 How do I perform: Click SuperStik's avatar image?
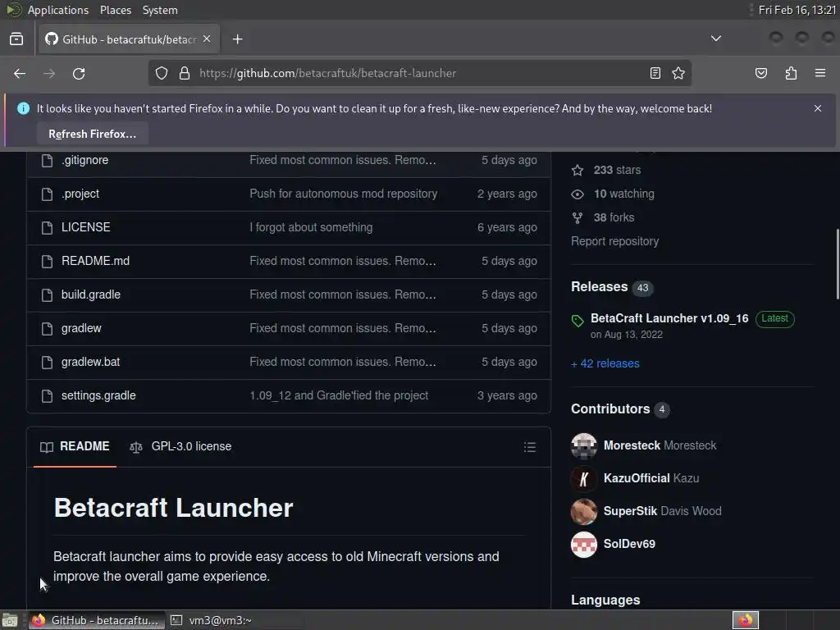coord(584,512)
